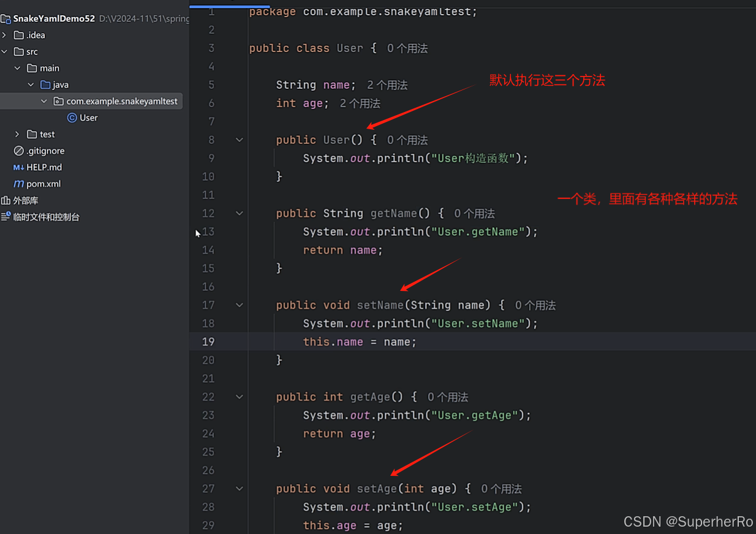Collapse the java folder chevron
This screenshot has width=756, height=534.
31,85
